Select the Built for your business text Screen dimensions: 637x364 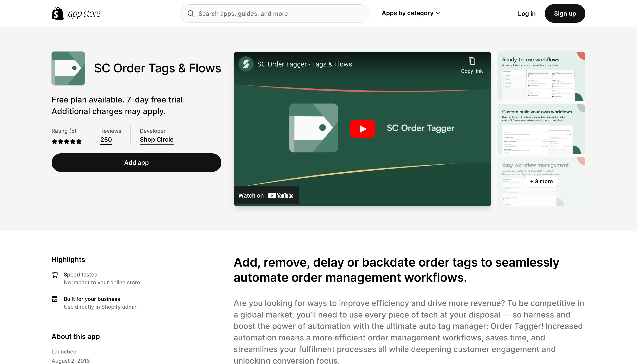[x=92, y=299]
